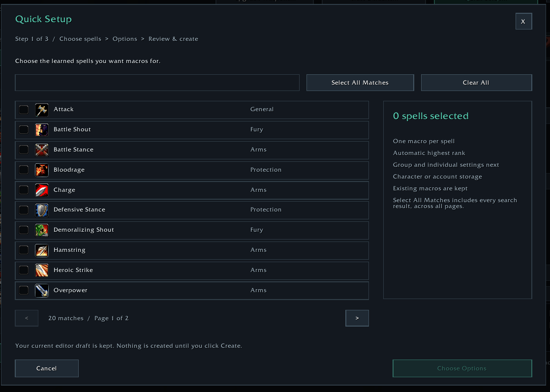This screenshot has height=392, width=550.
Task: Click the Defensive Stance spell name
Action: [x=79, y=210]
